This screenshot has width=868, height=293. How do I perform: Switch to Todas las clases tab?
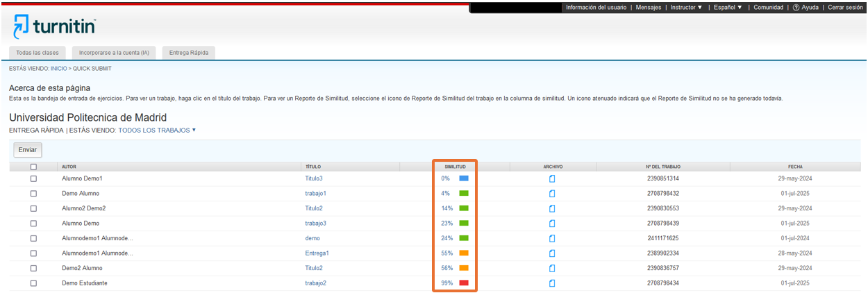click(x=38, y=53)
